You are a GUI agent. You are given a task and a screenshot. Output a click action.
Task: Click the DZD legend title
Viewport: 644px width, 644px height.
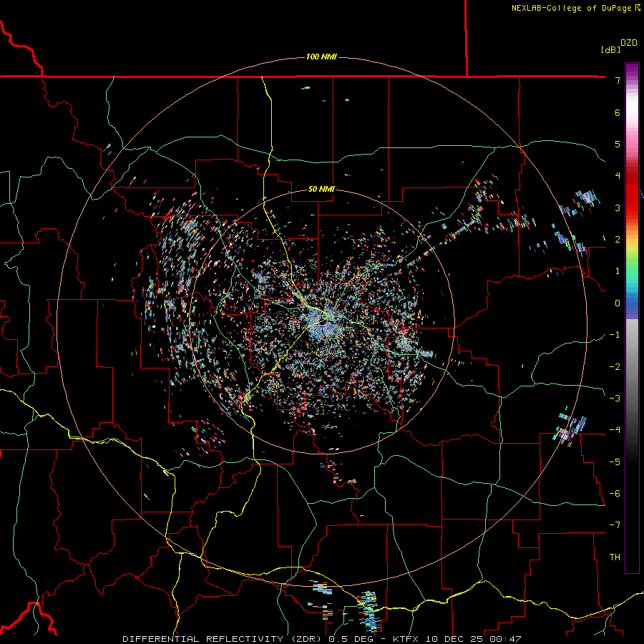pyautogui.click(x=629, y=43)
